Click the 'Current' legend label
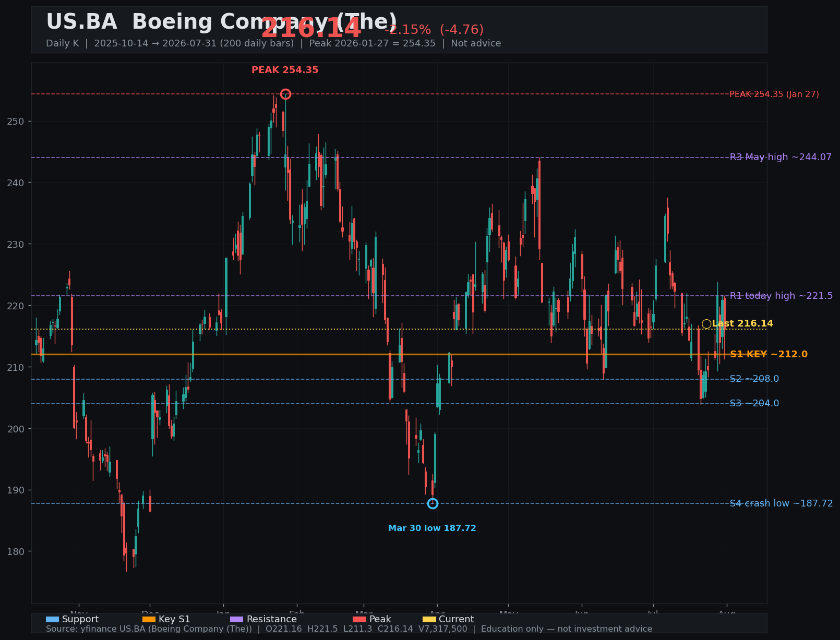 tap(457, 620)
